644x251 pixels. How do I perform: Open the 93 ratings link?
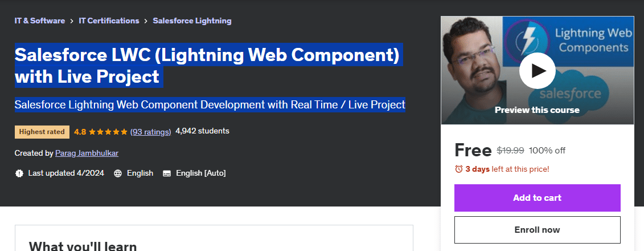click(x=150, y=132)
